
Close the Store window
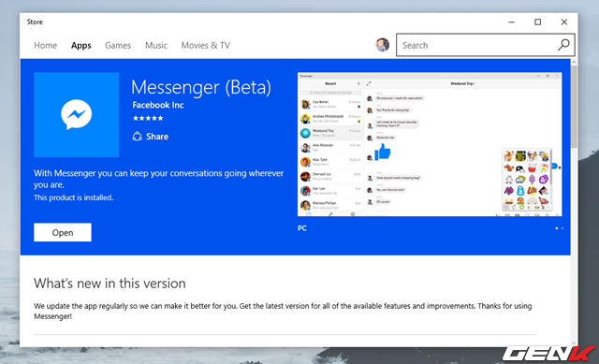tap(563, 22)
